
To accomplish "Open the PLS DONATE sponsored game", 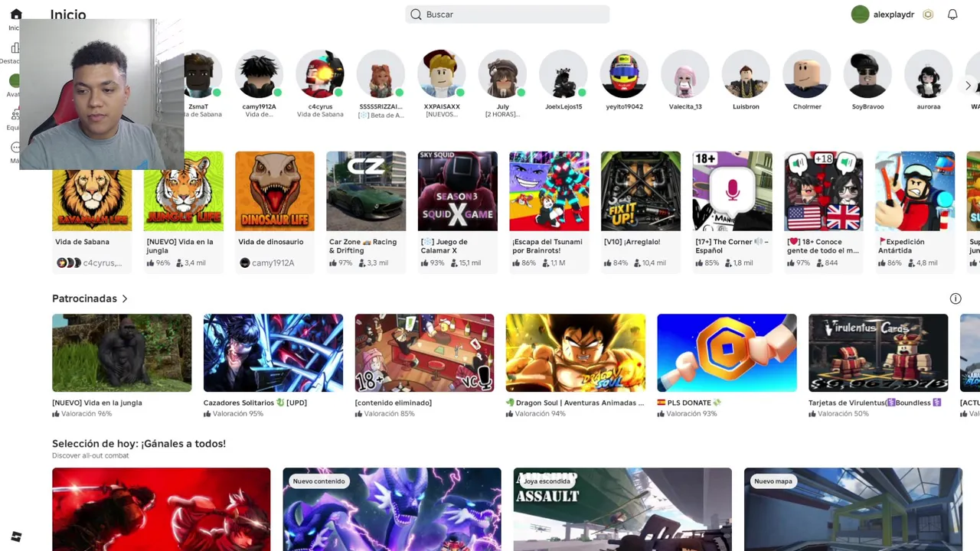I will pos(727,353).
